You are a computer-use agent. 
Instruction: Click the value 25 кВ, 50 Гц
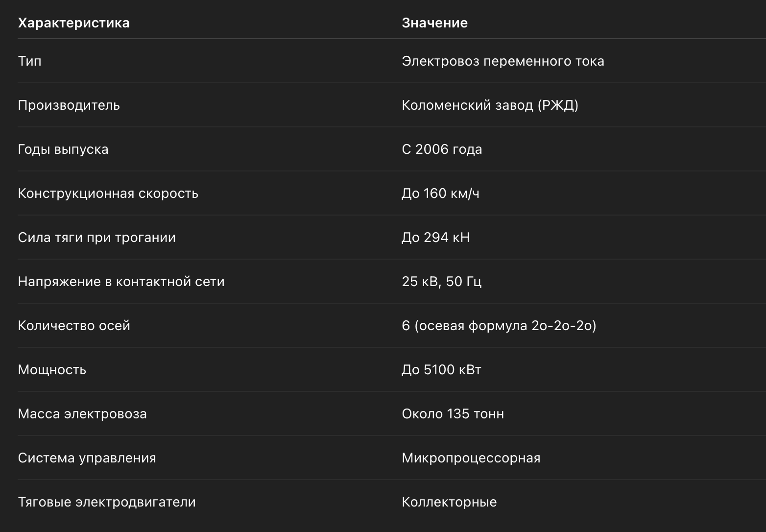pos(441,282)
